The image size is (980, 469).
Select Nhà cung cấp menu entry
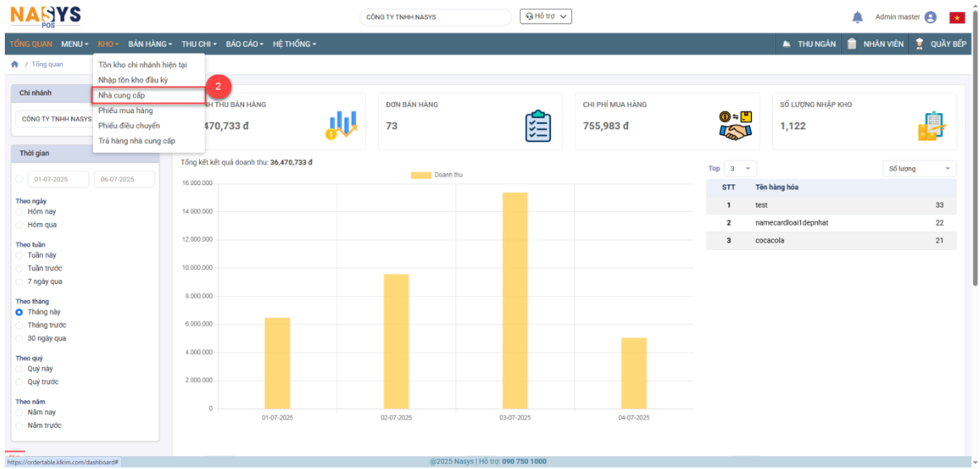(x=121, y=95)
